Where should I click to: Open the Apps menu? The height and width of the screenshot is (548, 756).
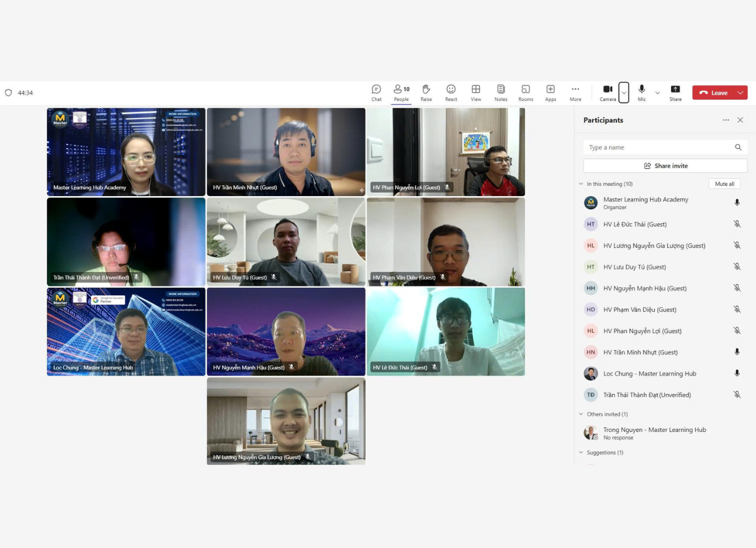(551, 92)
